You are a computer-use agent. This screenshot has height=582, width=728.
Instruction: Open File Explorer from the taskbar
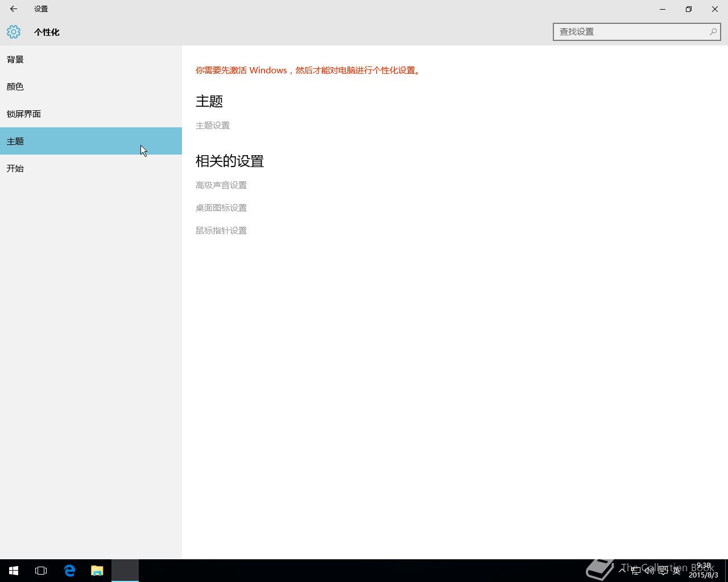(x=97, y=571)
